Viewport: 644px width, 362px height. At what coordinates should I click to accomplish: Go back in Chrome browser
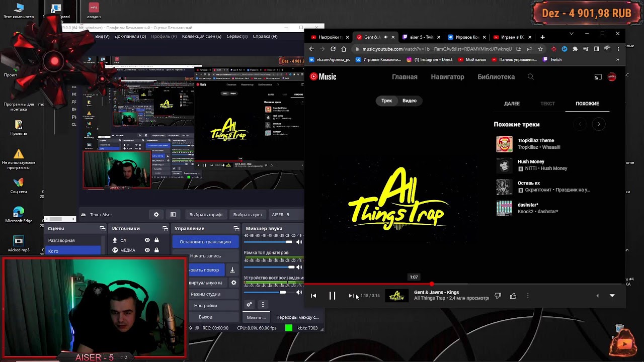pyautogui.click(x=311, y=49)
